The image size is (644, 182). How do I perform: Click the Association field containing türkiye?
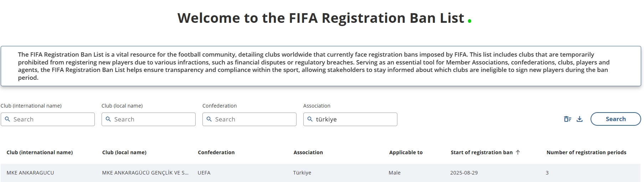(355, 119)
